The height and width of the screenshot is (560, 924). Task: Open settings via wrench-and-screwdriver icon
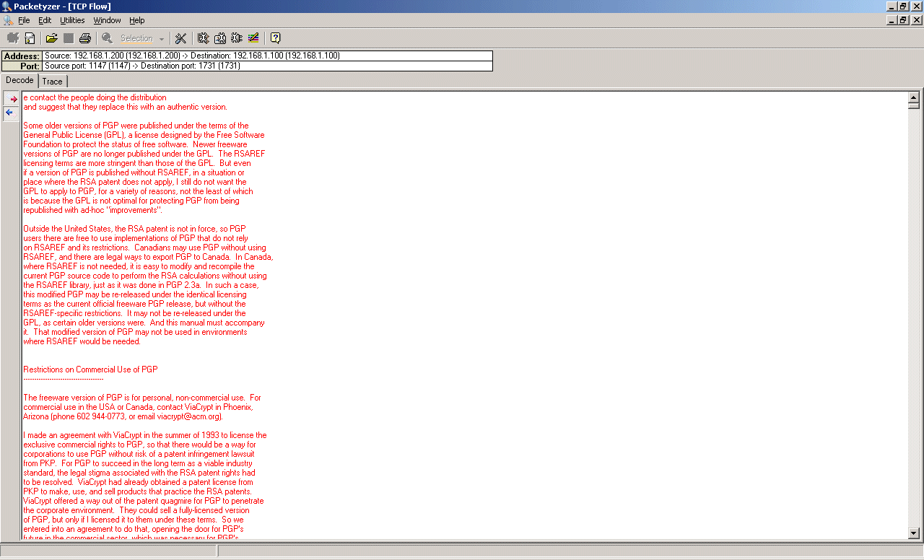(x=180, y=38)
